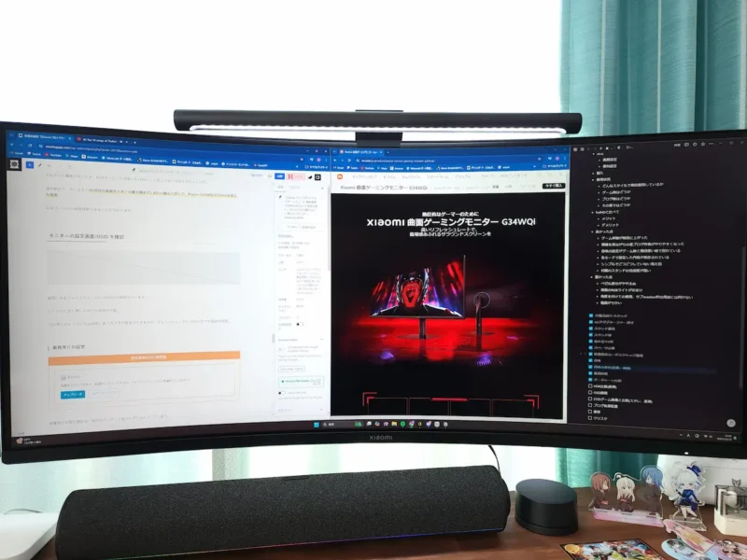
Task: Click the 今すぐ購入 buy now button
Action: (554, 186)
